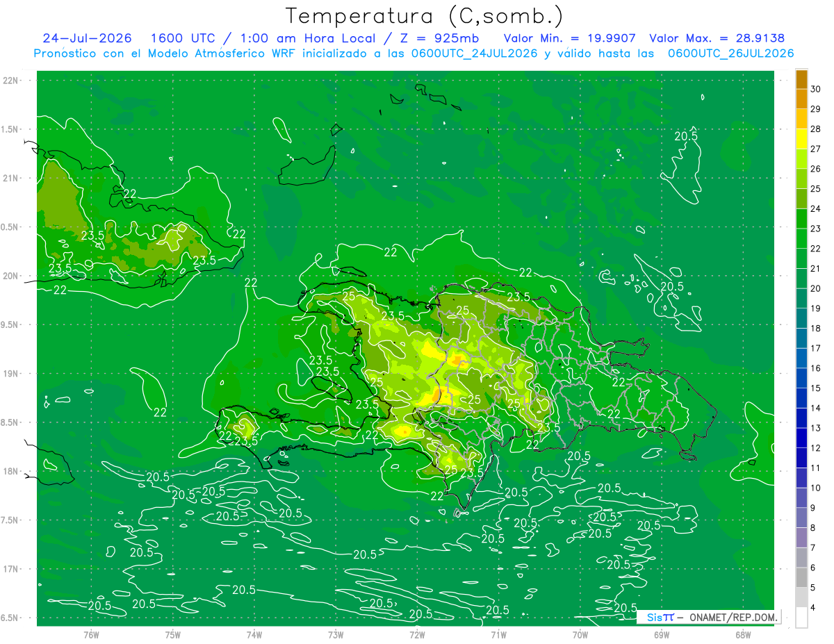The width and height of the screenshot is (834, 644).
Task: Click the "75W" longitude axis label
Action: [173, 634]
